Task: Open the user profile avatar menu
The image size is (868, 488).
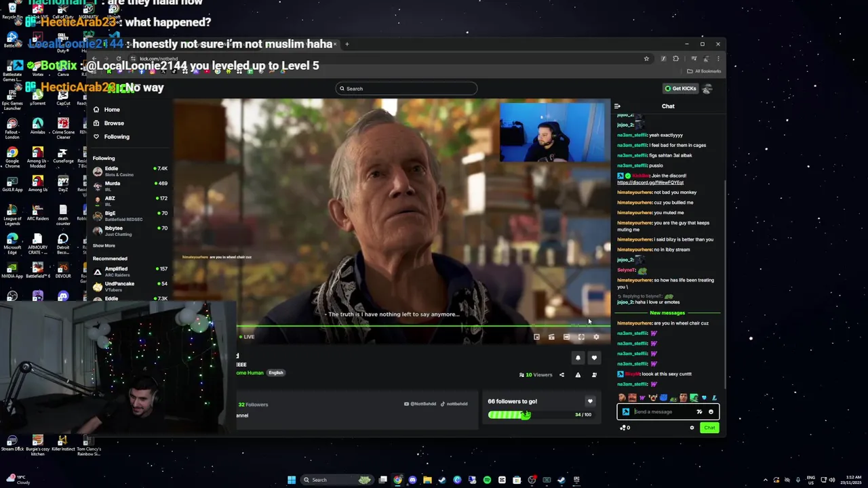Action: [x=707, y=89]
